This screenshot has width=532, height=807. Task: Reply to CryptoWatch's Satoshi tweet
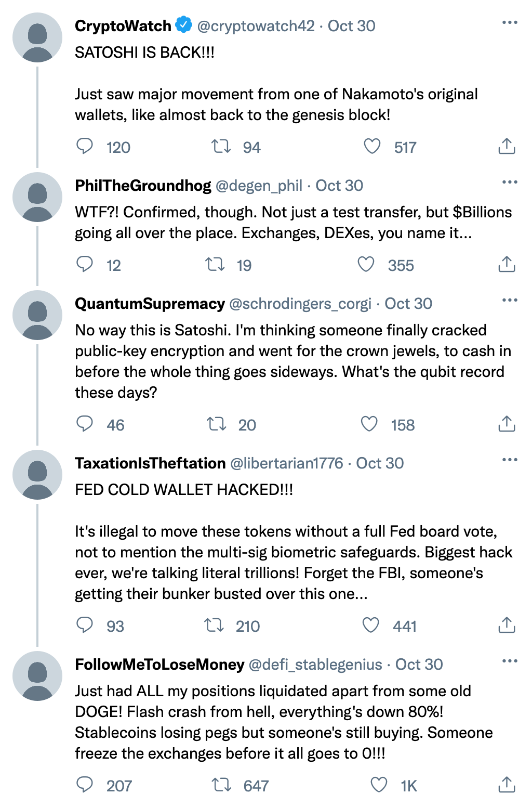point(85,147)
